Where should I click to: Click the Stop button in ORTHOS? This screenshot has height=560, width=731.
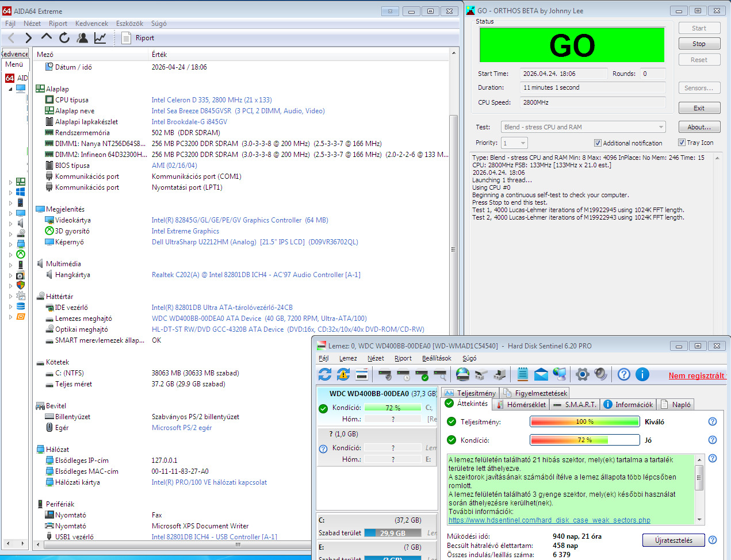(x=699, y=44)
